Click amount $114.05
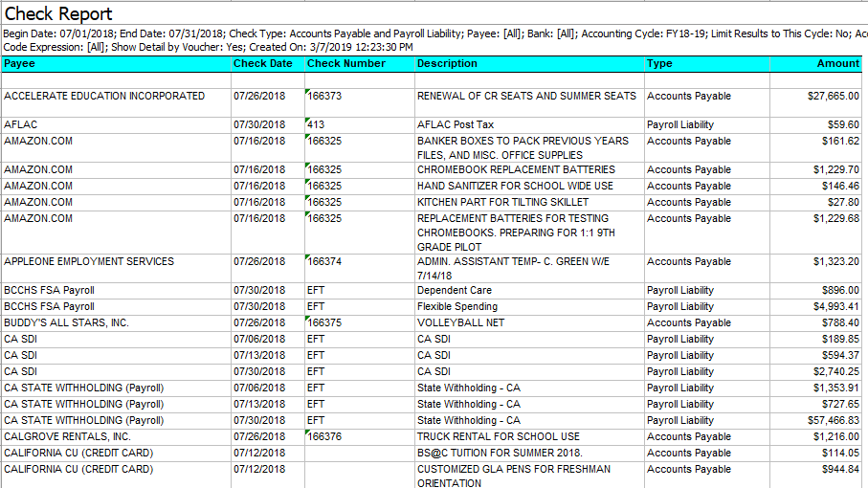Image resolution: width=868 pixels, height=488 pixels. (841, 454)
